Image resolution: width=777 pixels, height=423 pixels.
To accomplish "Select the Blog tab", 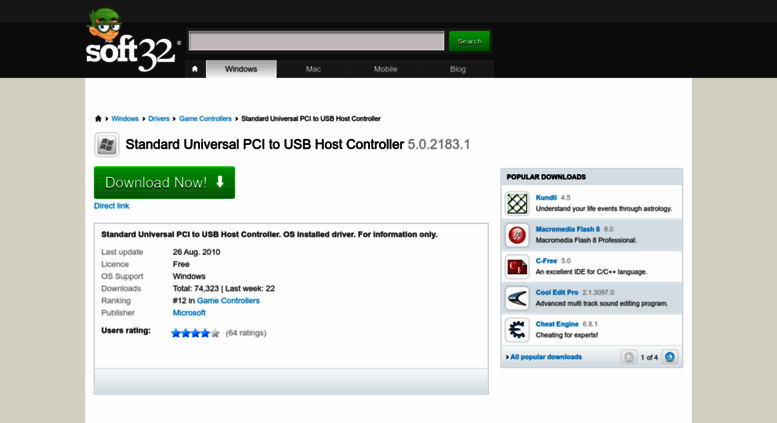I will point(458,69).
